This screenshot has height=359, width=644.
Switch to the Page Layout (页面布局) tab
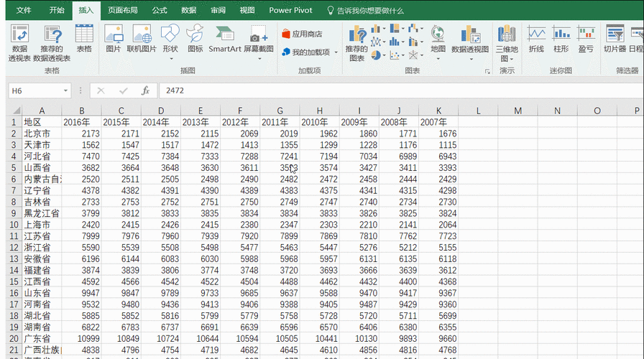point(122,10)
